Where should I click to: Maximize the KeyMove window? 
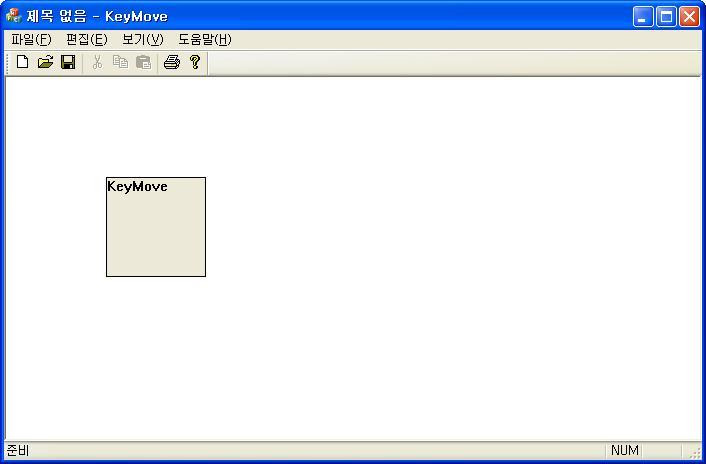666,17
